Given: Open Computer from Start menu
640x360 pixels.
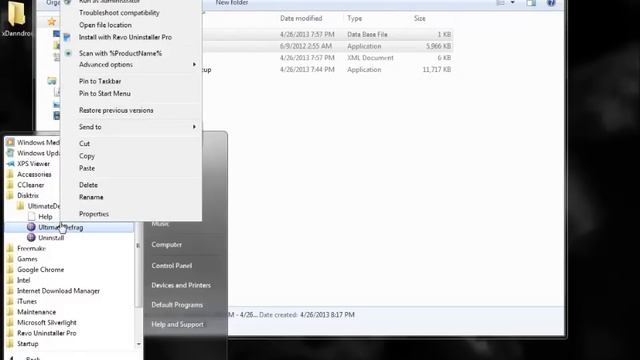Looking at the screenshot, I should click(x=167, y=244).
